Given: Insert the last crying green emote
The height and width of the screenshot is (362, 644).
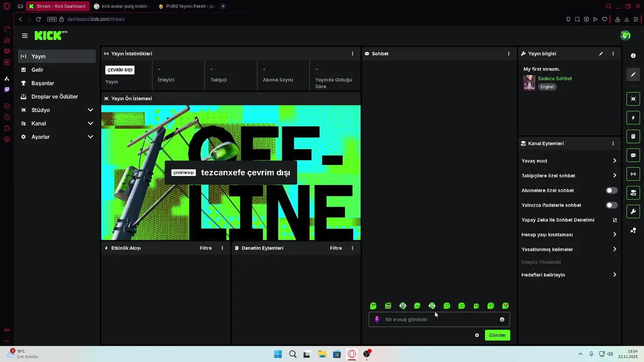Looking at the screenshot, I should 505,306.
